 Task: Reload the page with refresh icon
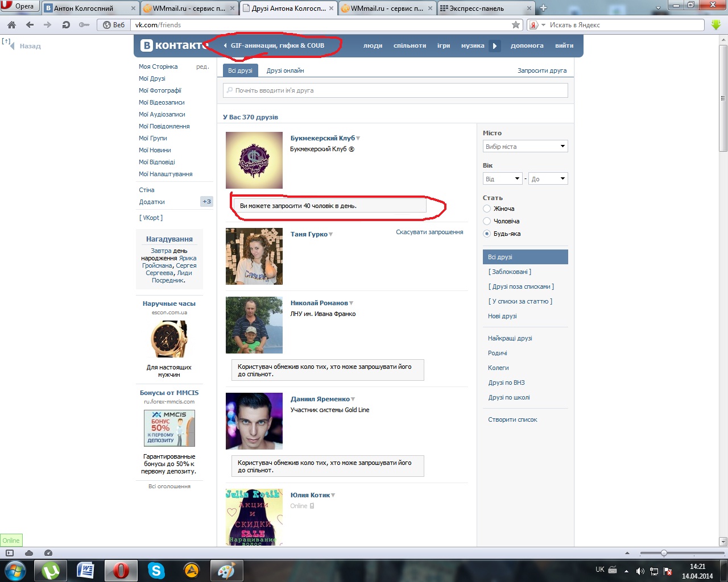tap(66, 25)
